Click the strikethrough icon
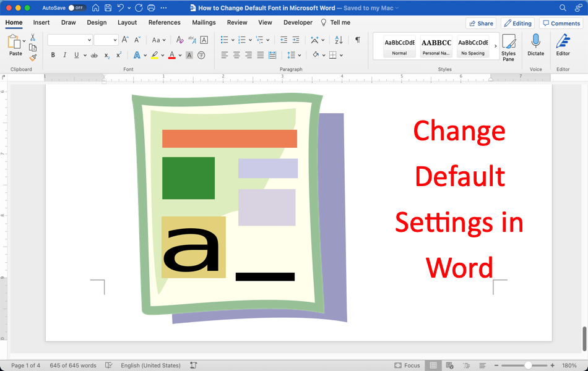Image resolution: width=588 pixels, height=371 pixels. point(94,55)
